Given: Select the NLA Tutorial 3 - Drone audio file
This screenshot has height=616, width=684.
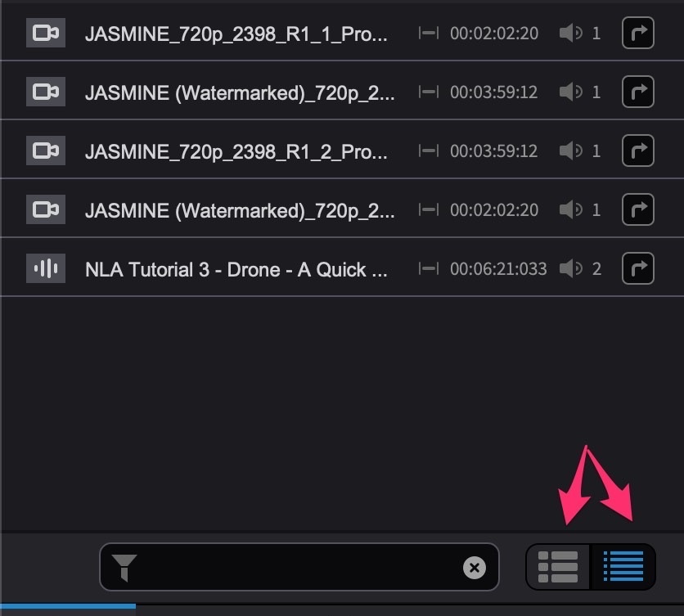Looking at the screenshot, I should click(x=236, y=269).
